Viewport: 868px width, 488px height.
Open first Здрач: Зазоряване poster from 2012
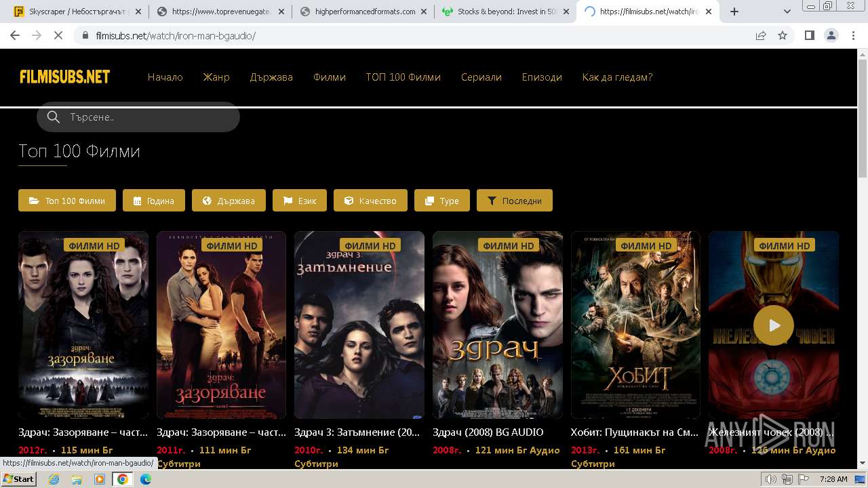pos(83,325)
